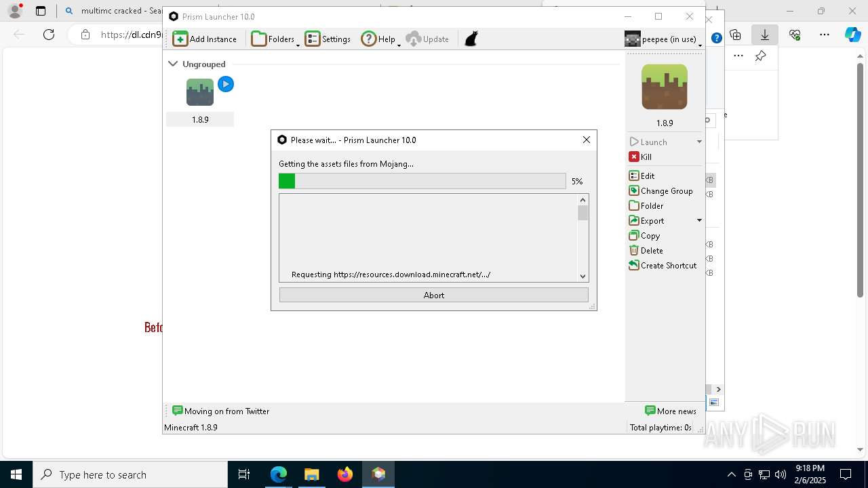
Task: Refresh the Edge browser page
Action: point(49,35)
